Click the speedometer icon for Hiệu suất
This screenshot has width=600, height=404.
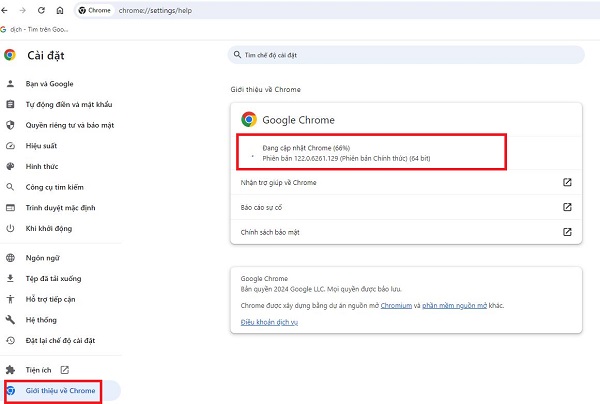pos(10,146)
